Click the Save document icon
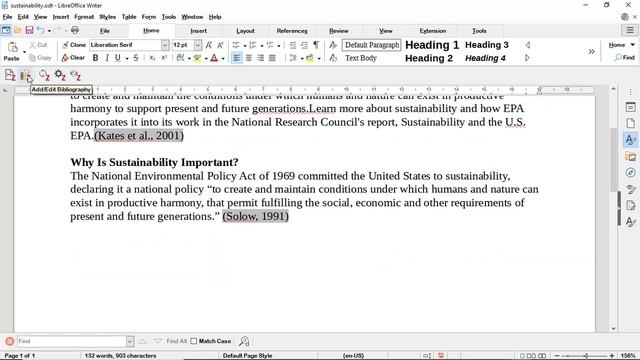640x360 pixels. [29, 30]
